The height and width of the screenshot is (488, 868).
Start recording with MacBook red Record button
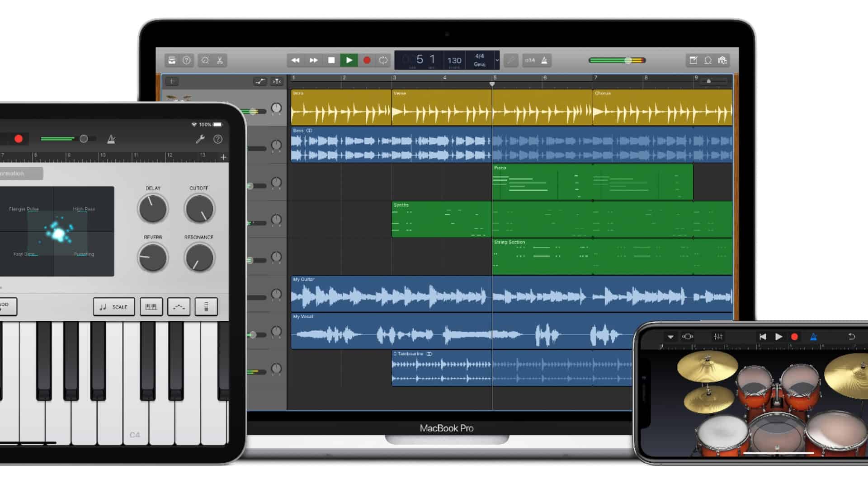click(x=367, y=60)
